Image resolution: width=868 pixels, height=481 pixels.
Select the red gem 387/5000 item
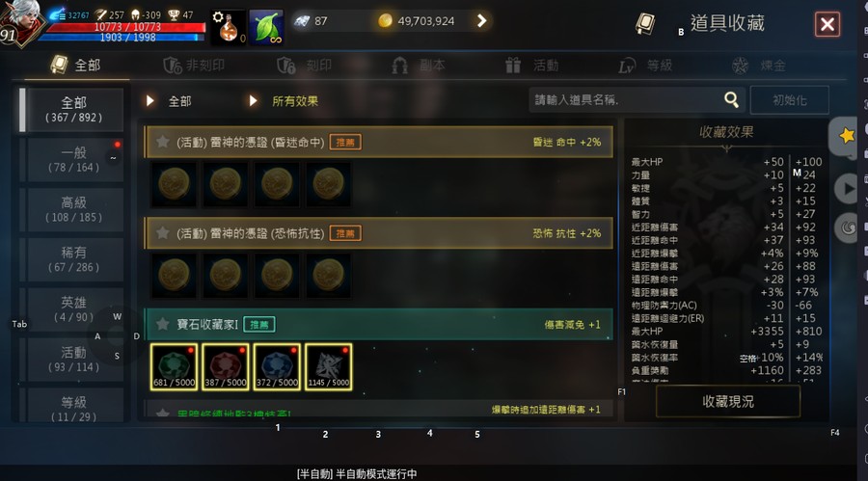click(x=226, y=366)
